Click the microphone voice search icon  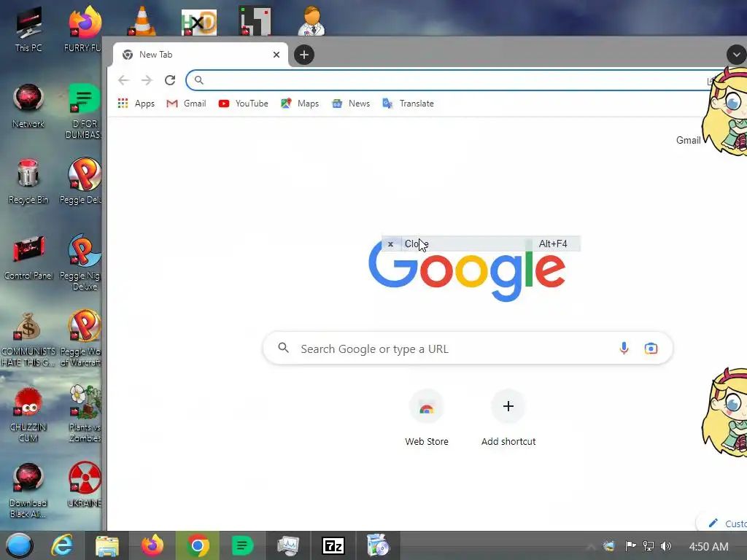[624, 348]
